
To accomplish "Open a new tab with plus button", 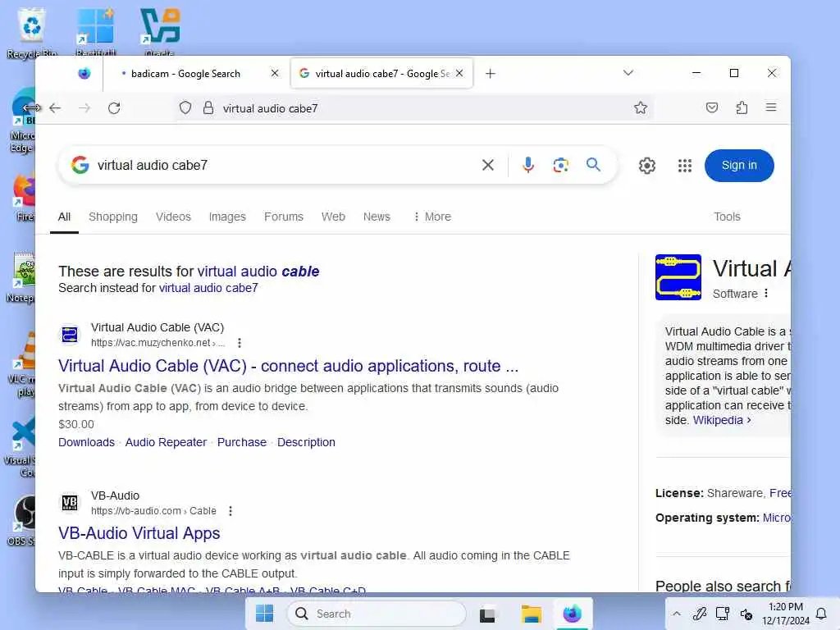I will (x=491, y=73).
